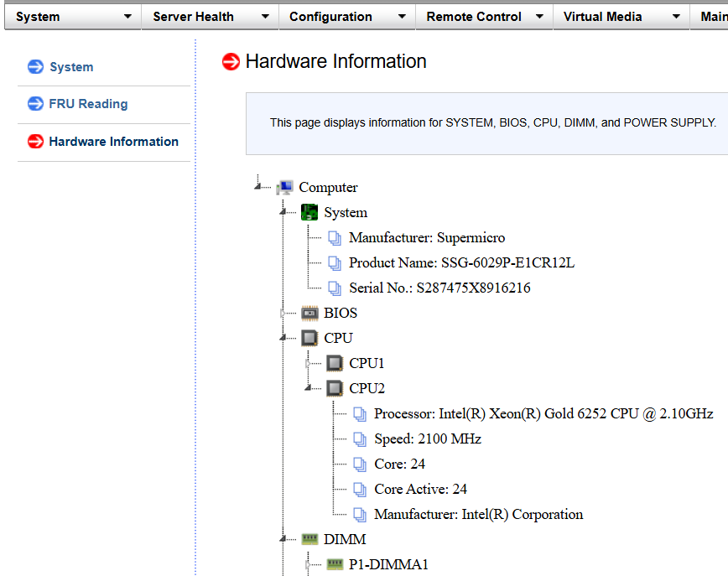
Task: Open the Virtual Media menu
Action: click(x=621, y=17)
